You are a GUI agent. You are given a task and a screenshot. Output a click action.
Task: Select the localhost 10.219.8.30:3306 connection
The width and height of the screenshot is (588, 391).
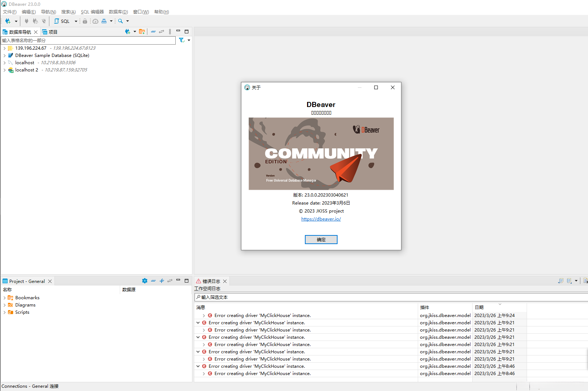click(45, 63)
